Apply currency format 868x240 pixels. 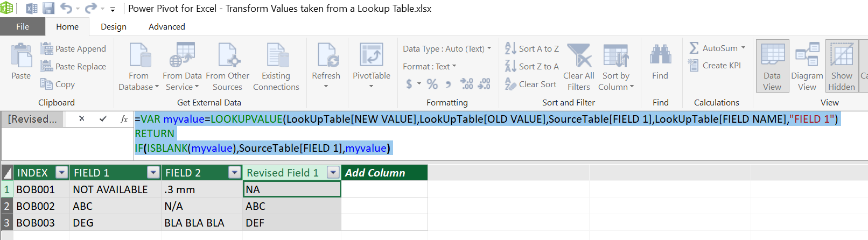(x=409, y=84)
